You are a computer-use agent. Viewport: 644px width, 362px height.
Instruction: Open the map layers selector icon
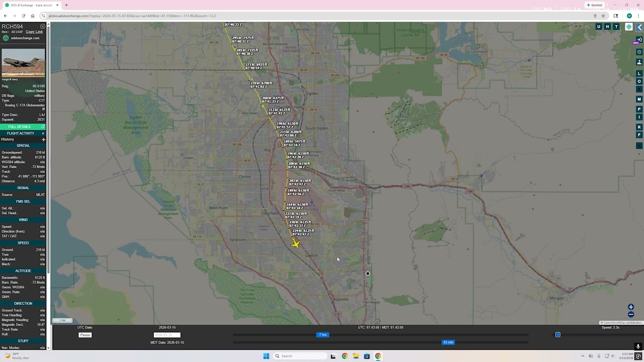tap(629, 27)
